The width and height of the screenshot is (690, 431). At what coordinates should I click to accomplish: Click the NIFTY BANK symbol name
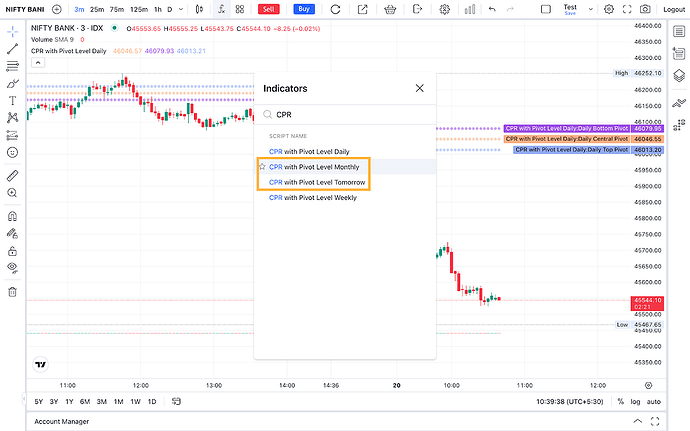(x=25, y=9)
